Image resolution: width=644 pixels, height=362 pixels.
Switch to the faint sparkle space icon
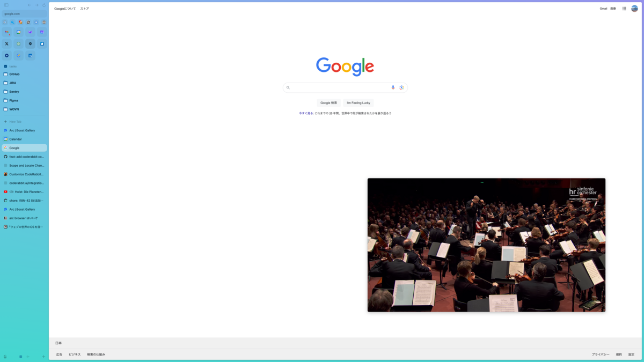point(28,357)
